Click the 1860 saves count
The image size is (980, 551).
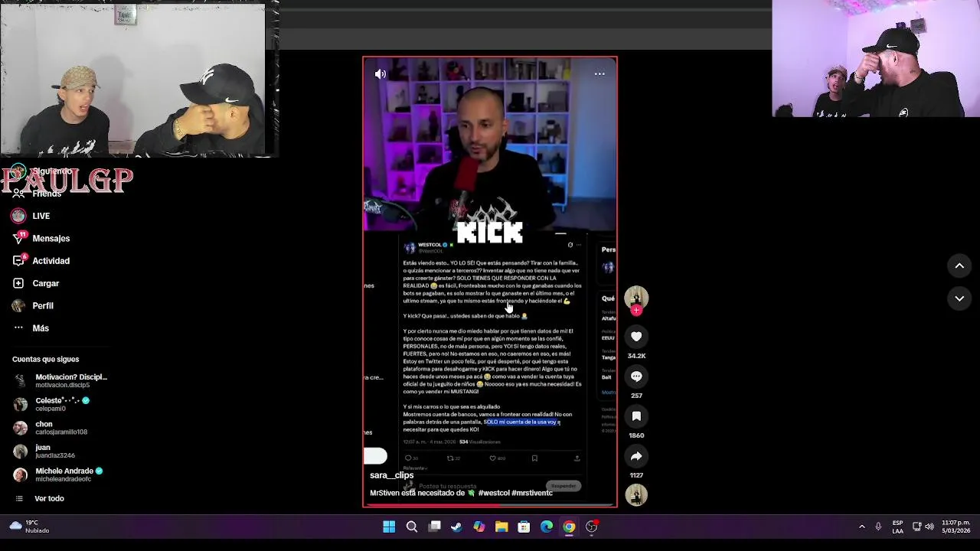click(x=636, y=435)
